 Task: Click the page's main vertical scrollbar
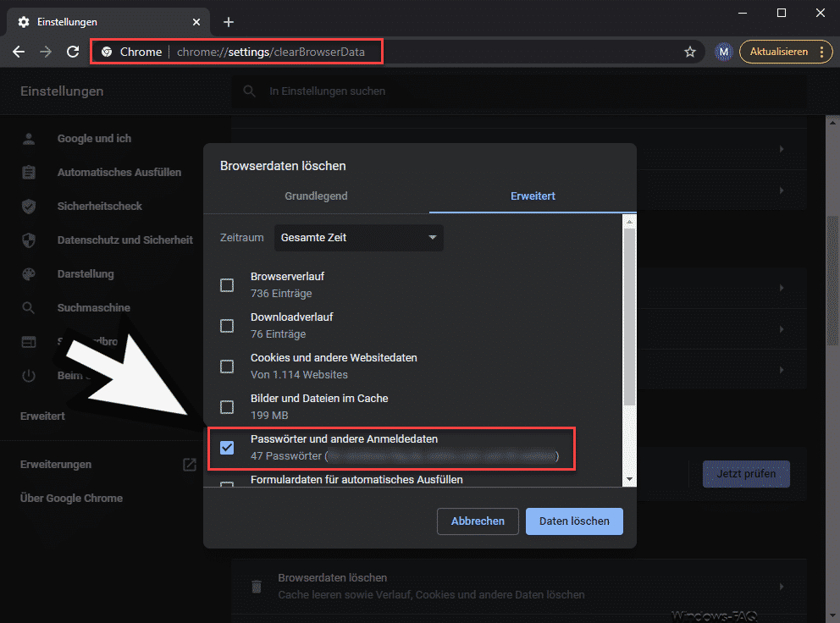click(832, 281)
